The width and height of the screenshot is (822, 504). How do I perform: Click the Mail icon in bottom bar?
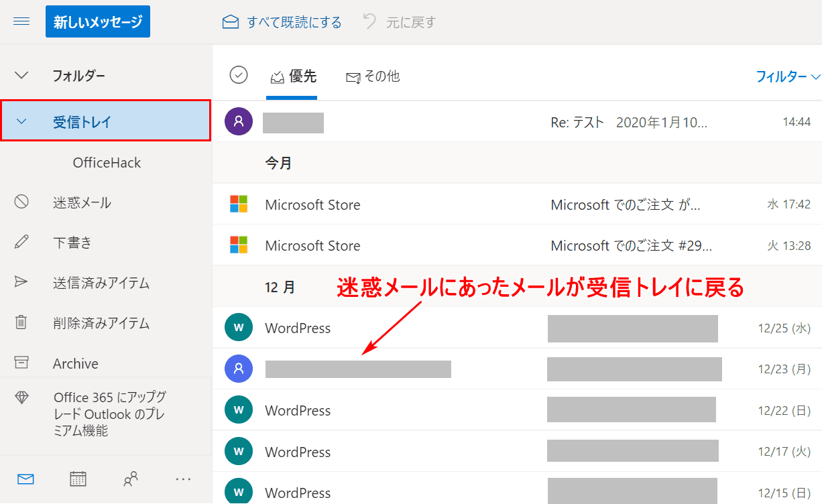pyautogui.click(x=25, y=479)
